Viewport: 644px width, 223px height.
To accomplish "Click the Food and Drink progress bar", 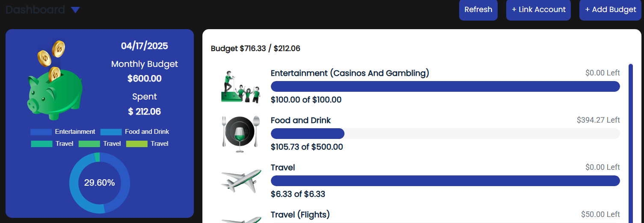I will tap(445, 133).
